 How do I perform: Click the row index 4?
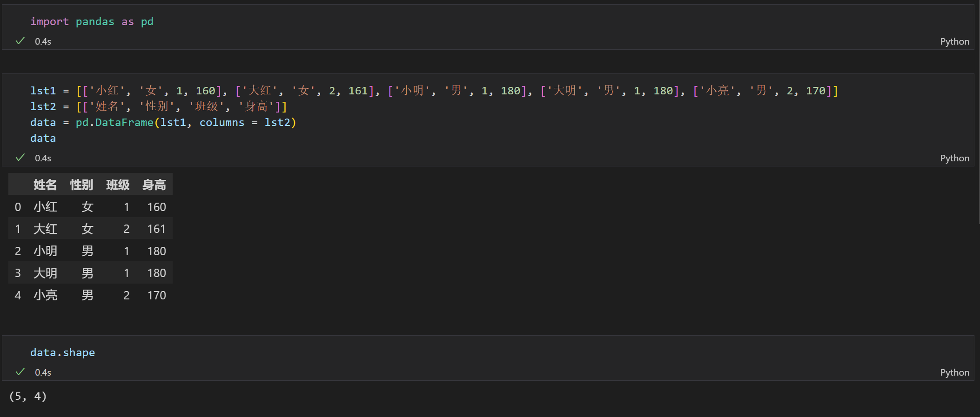(x=18, y=295)
